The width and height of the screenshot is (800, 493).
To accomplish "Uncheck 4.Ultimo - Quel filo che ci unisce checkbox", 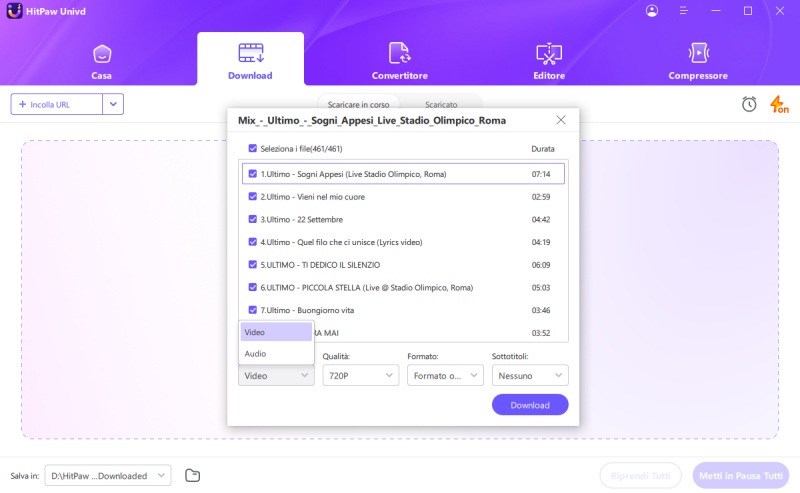I will coord(253,242).
